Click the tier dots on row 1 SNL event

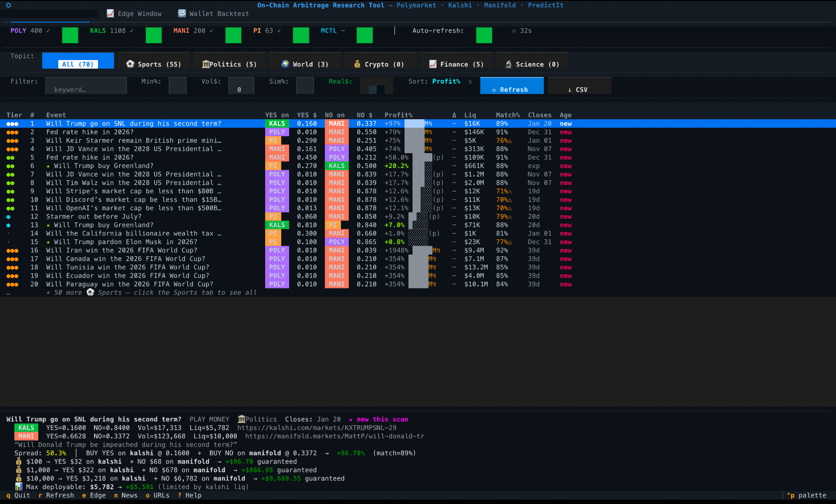coord(12,124)
